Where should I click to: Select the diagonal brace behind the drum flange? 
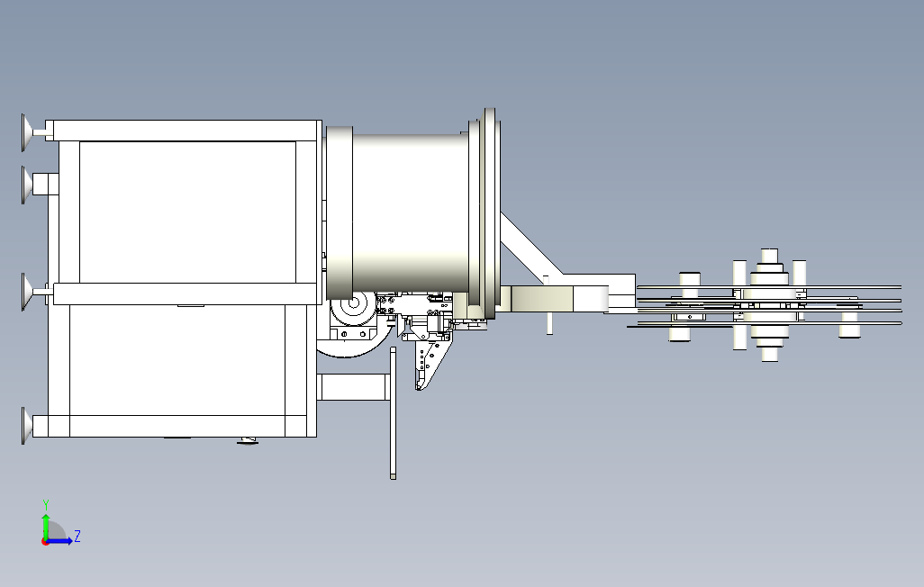click(x=530, y=247)
